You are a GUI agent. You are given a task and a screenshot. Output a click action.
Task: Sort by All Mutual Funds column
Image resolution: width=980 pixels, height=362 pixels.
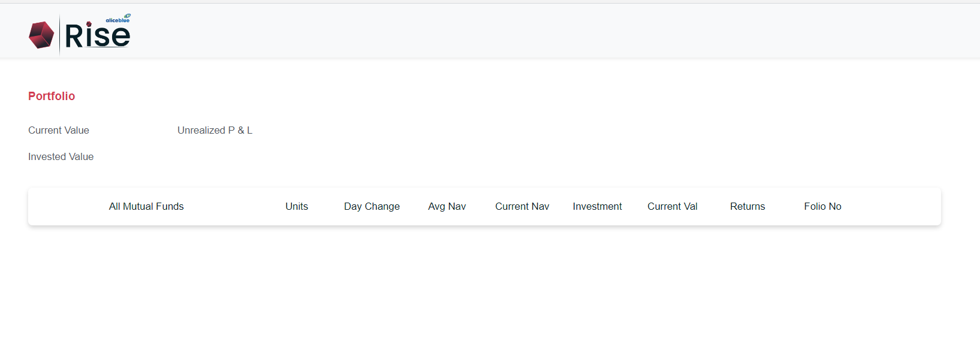click(x=146, y=206)
